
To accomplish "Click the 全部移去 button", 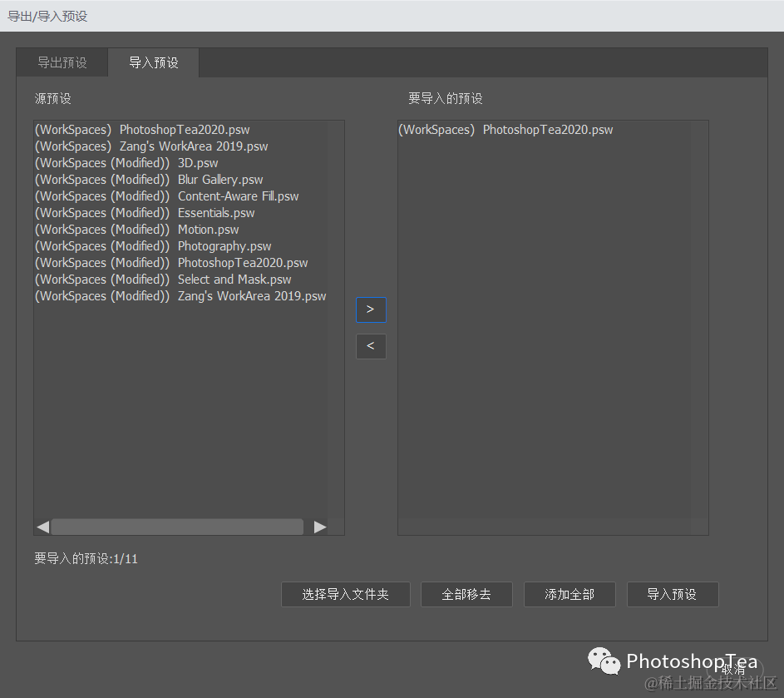I will point(466,595).
